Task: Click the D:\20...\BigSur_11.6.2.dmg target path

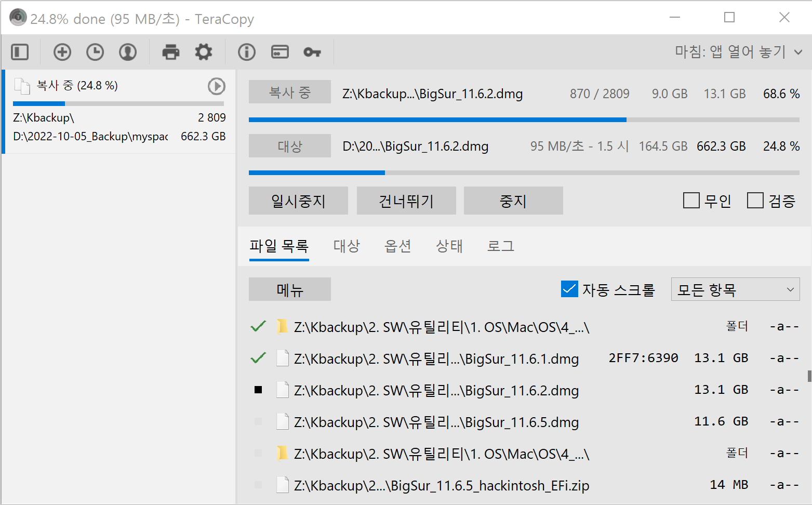Action: pyautogui.click(x=416, y=146)
